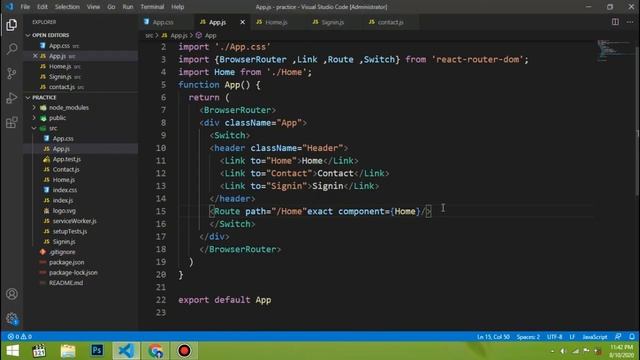The width and height of the screenshot is (640, 360).
Task: Click the volume icon in system tray
Action: [x=563, y=351]
